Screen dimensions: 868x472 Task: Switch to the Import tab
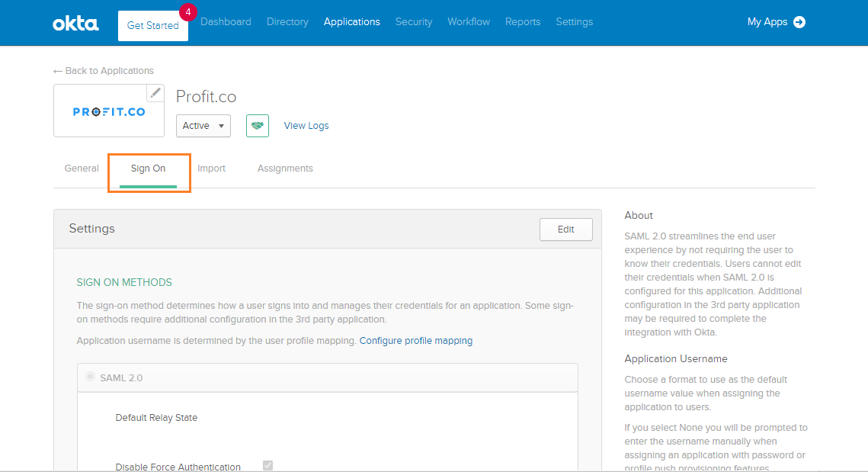tap(211, 168)
